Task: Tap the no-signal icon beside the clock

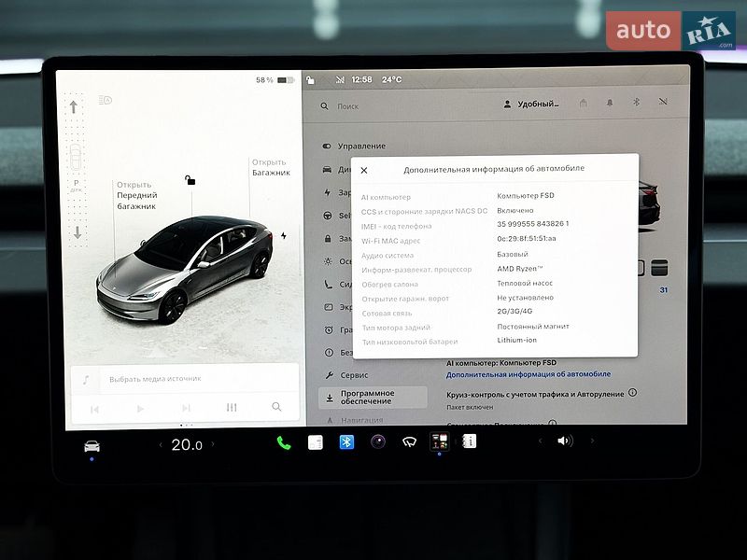Action: coord(340,79)
